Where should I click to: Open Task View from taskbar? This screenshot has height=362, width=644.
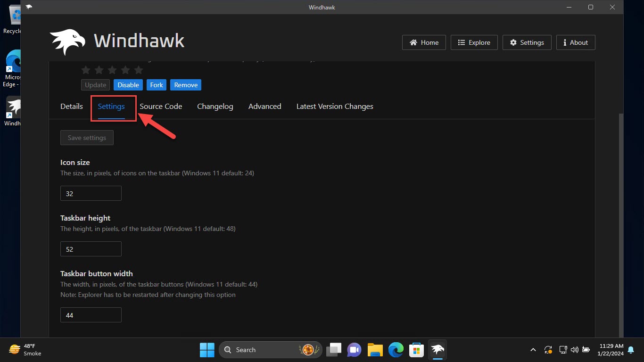click(x=335, y=350)
